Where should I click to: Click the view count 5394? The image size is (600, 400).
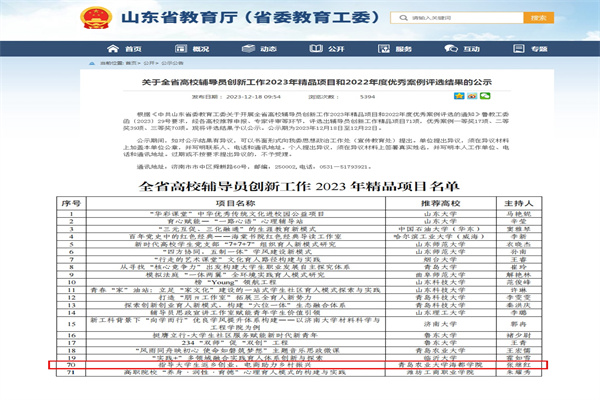[367, 97]
